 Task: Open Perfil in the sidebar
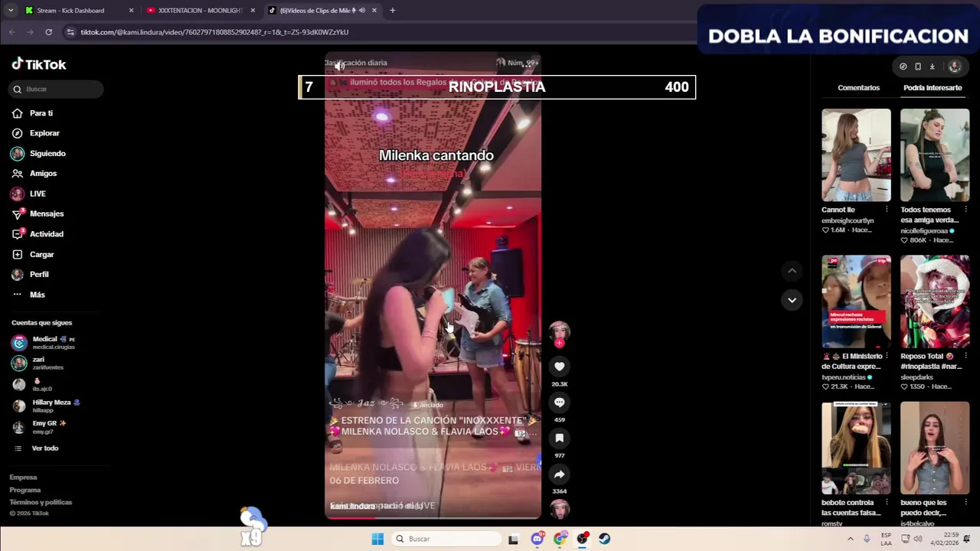click(39, 275)
